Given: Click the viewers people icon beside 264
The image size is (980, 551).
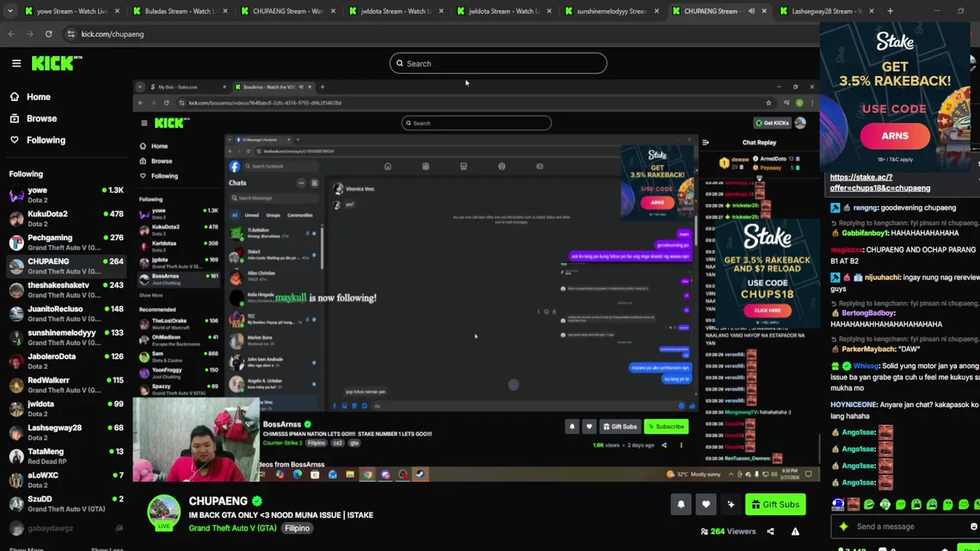Looking at the screenshot, I should click(x=704, y=531).
